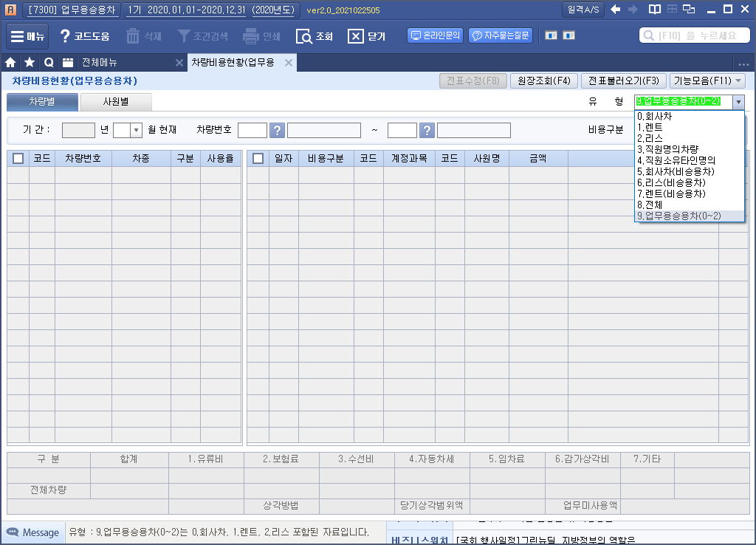Toggle select-all checkbox in vehicle list header
756x545 pixels.
click(x=18, y=158)
